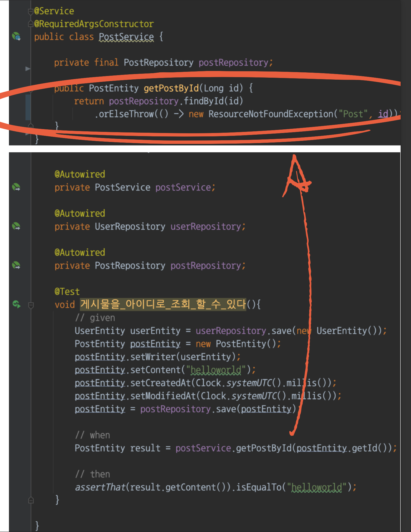
Task: Click the getPostById method declaration name
Action: [171, 88]
